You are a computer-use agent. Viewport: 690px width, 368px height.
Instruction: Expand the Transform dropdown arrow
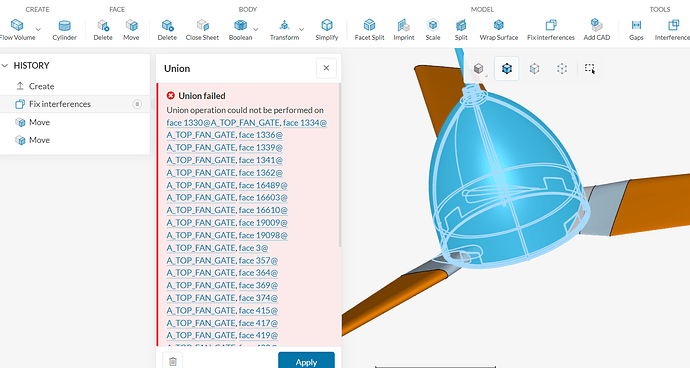301,29
